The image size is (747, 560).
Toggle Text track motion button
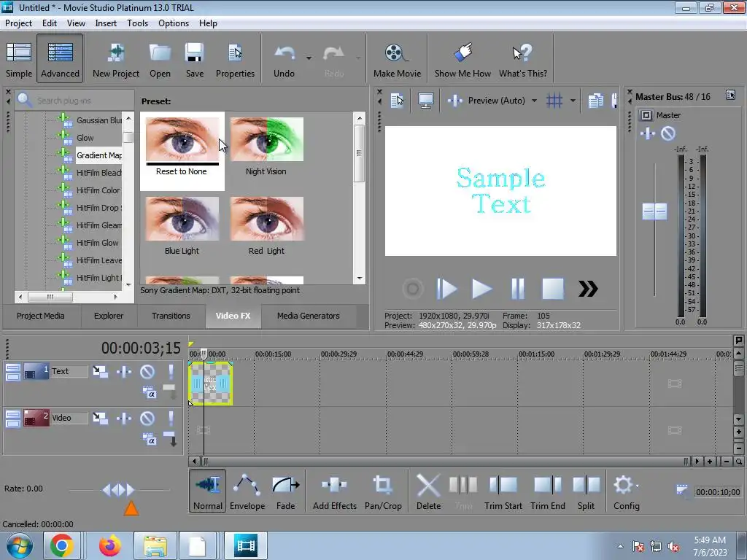(100, 371)
